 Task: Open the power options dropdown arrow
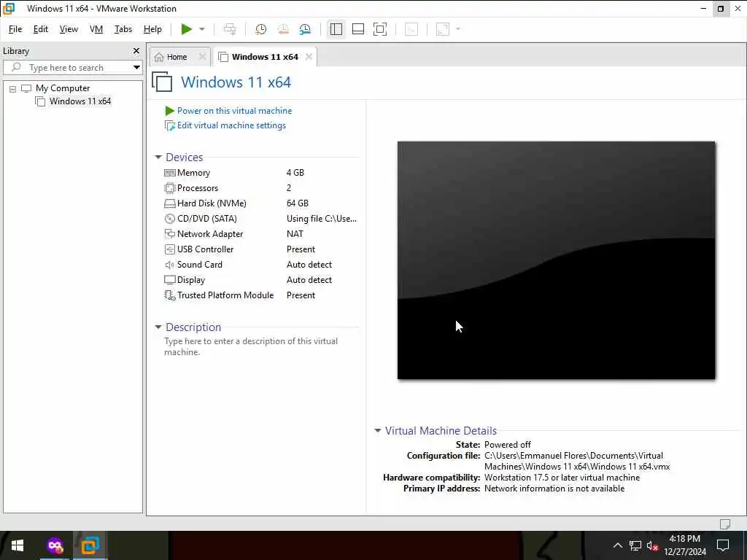click(202, 29)
